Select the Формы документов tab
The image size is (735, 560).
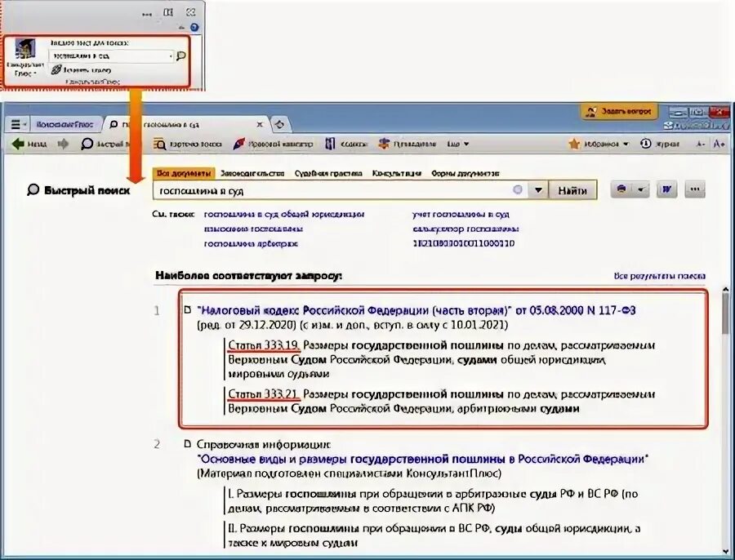[x=465, y=173]
